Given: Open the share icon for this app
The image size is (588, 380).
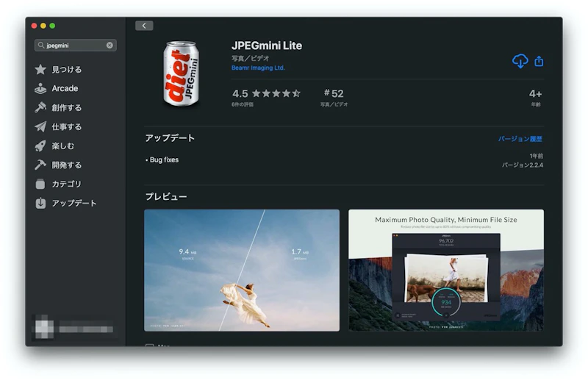Looking at the screenshot, I should pyautogui.click(x=539, y=61).
